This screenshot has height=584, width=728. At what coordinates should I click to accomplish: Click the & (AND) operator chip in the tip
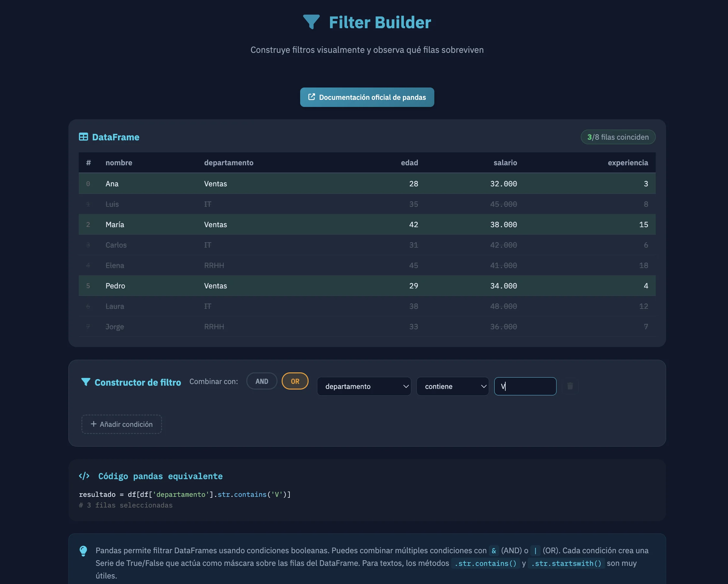click(494, 551)
